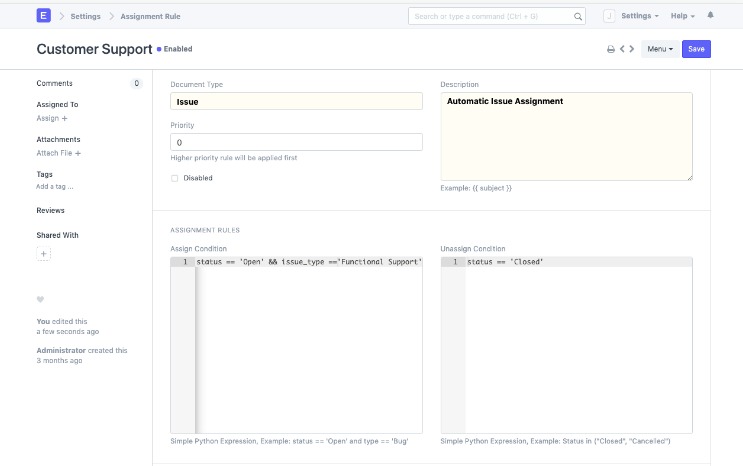Click the user avatar J
The height and width of the screenshot is (466, 743).
609,16
